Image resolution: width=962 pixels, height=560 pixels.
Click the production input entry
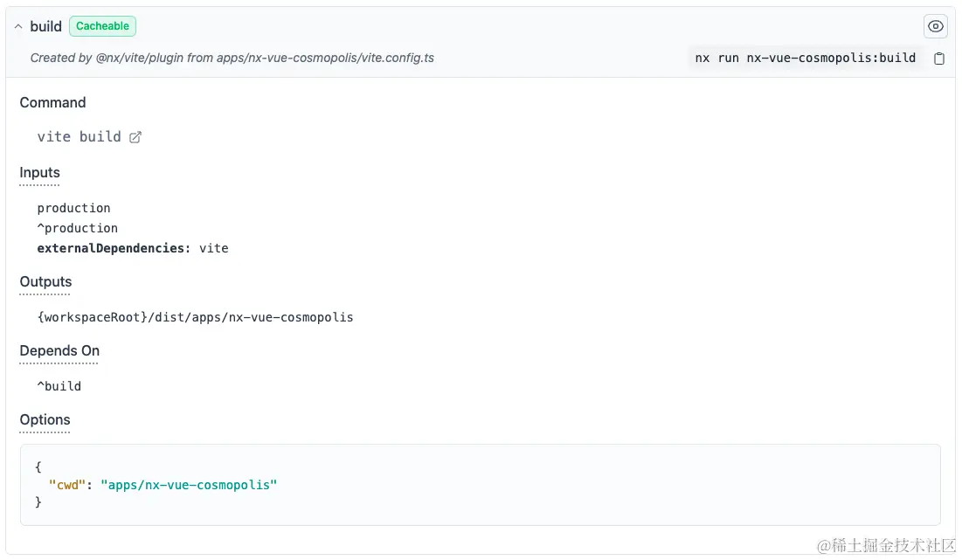(73, 208)
